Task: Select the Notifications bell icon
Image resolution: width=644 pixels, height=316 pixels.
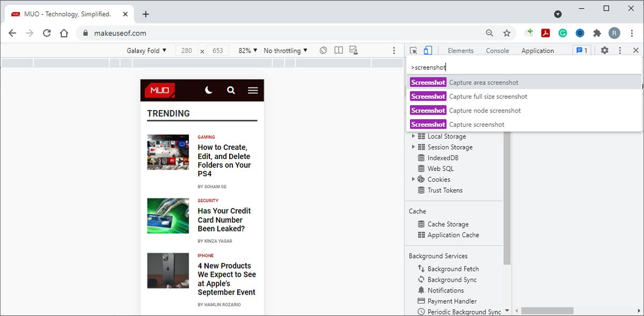Action: point(422,290)
